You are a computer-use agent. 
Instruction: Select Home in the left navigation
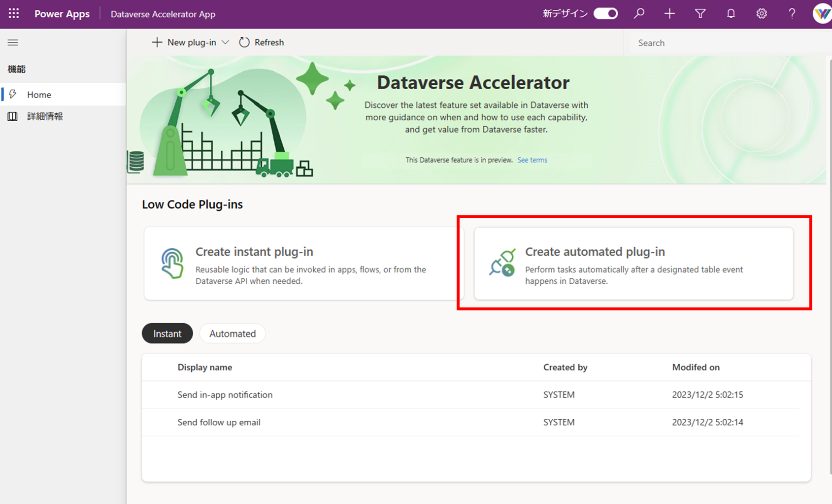(63, 94)
